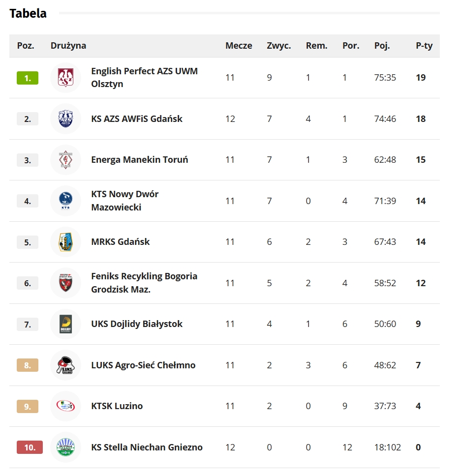Click the red tenth position badge
The height and width of the screenshot is (476, 461).
coord(30,447)
